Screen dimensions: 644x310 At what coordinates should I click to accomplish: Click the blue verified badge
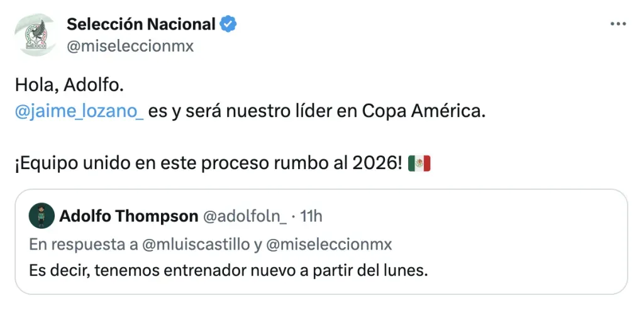(228, 25)
